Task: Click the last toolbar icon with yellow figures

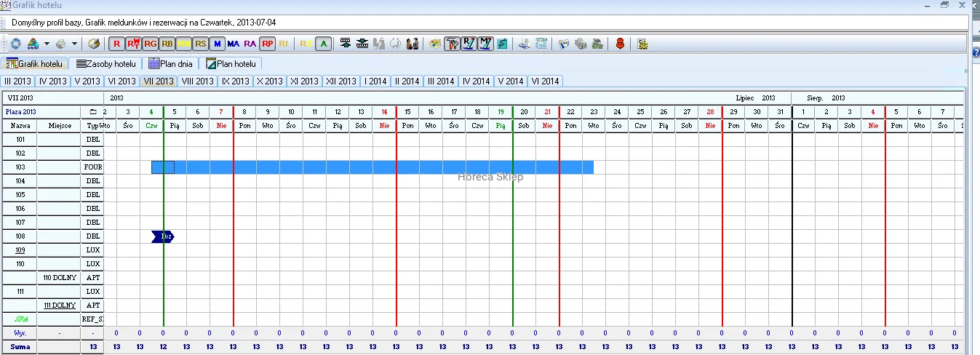Action: pyautogui.click(x=642, y=44)
